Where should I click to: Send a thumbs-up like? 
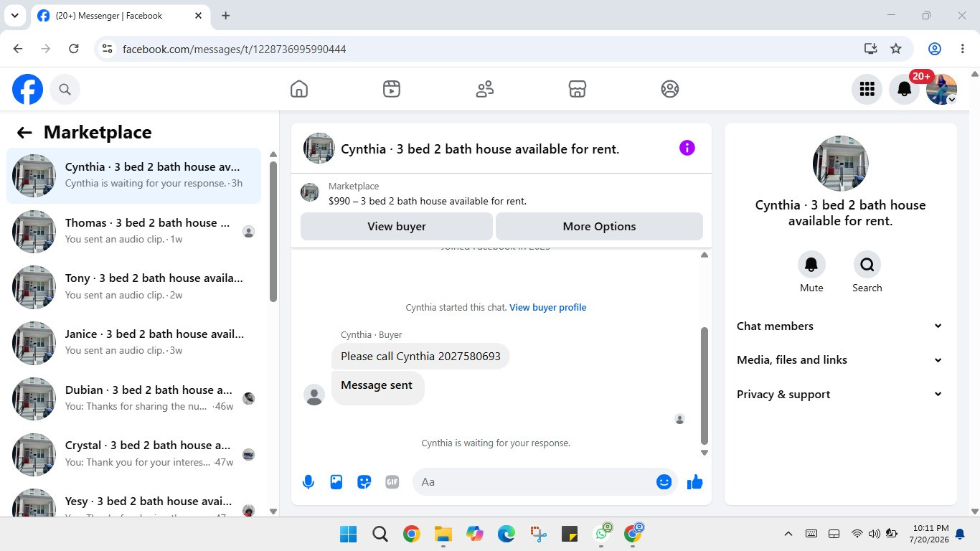694,482
